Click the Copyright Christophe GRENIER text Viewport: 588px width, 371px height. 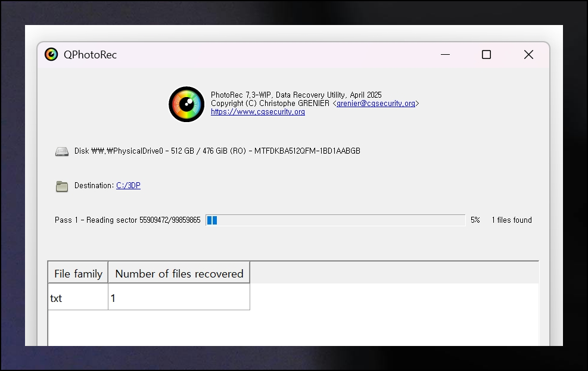point(270,104)
